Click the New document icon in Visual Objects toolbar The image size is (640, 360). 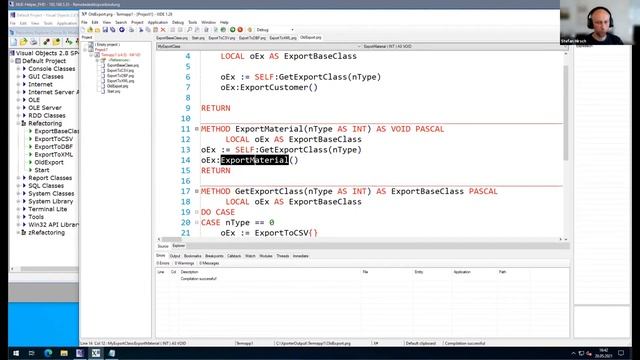[13, 42]
